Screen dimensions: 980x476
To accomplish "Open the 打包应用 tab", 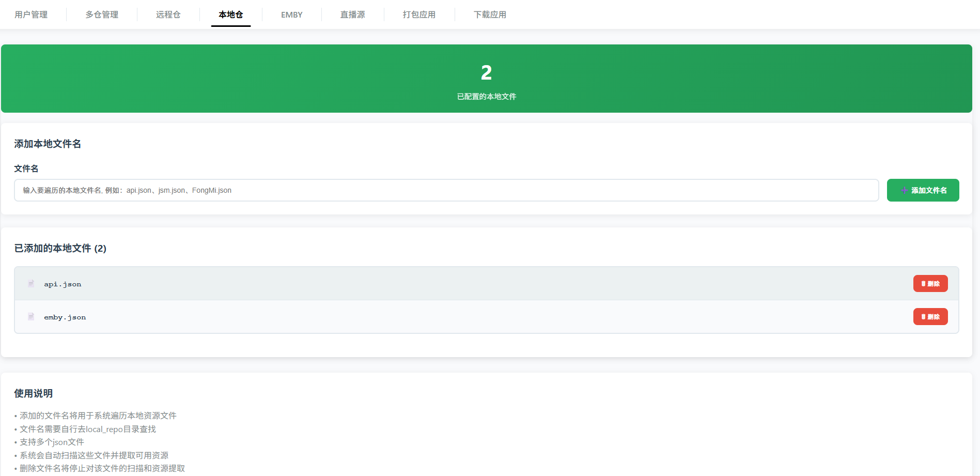I will [x=419, y=14].
